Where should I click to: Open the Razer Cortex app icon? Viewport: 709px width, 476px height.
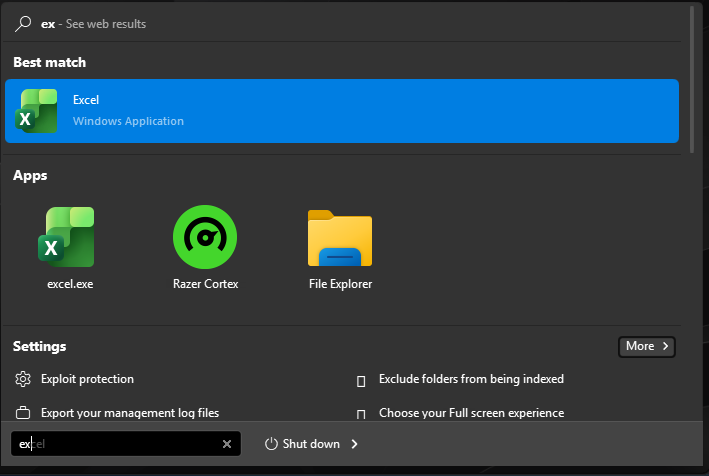[x=205, y=236]
